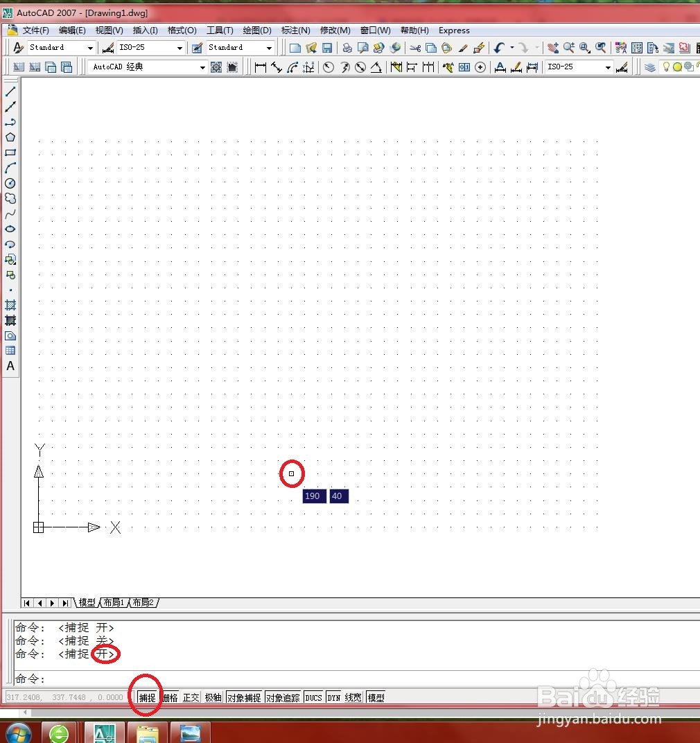Toggle the DUCS status button
The width and height of the screenshot is (700, 743).
314,697
